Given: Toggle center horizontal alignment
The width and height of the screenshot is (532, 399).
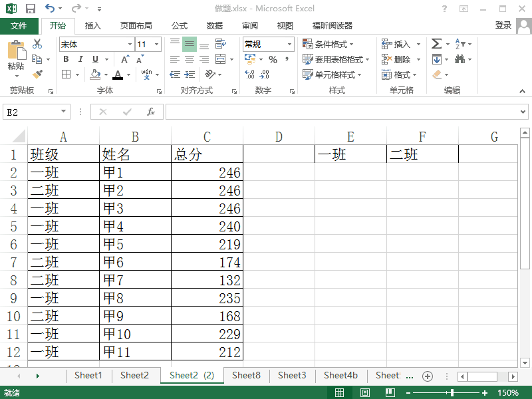Looking at the screenshot, I should 190,59.
